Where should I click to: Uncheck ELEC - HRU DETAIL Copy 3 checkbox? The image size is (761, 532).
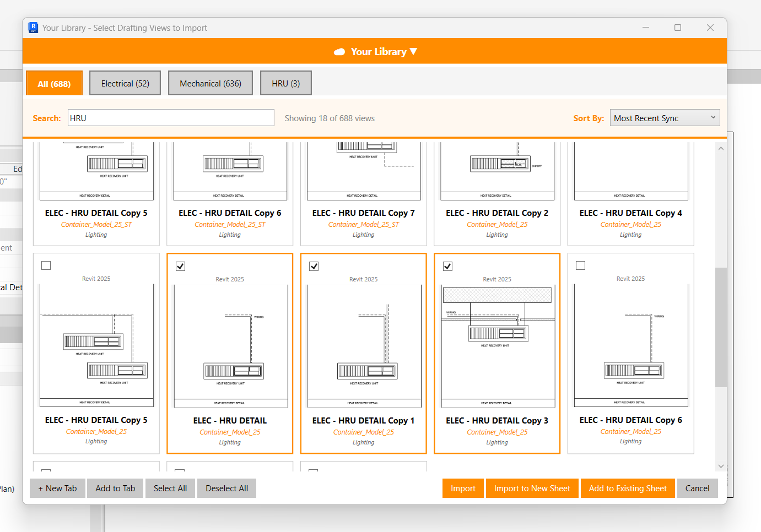[447, 267]
